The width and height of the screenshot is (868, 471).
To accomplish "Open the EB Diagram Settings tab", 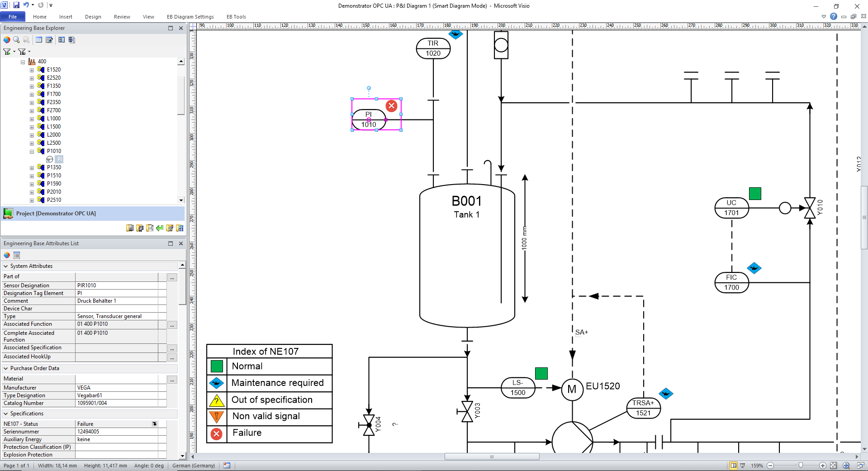I will pyautogui.click(x=190, y=17).
